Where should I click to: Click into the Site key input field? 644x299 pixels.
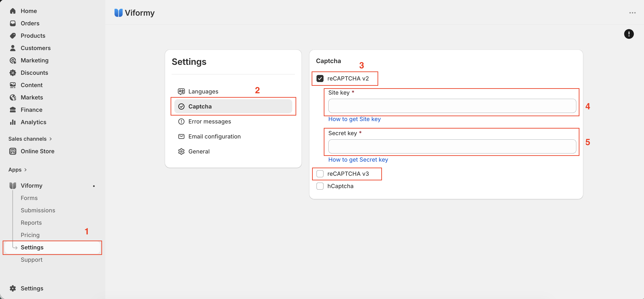click(x=452, y=106)
